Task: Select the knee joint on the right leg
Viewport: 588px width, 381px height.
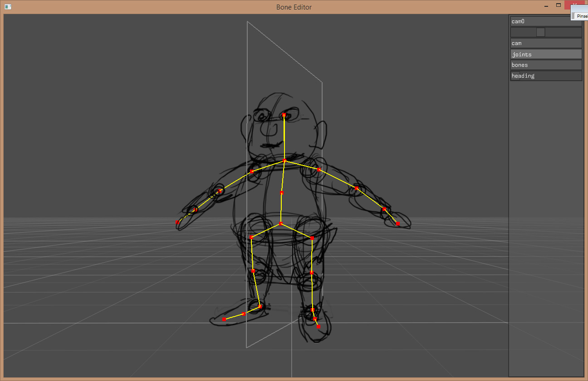Action: (312, 273)
